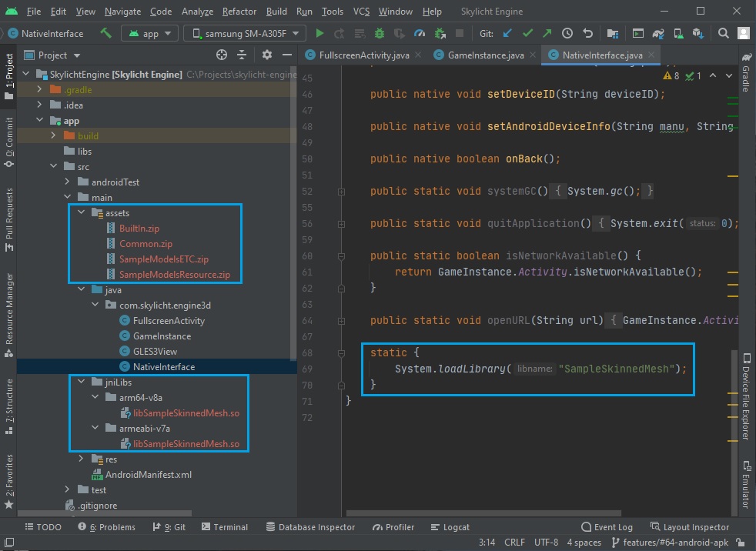Expand folded openURL method at line 64
The image size is (756, 551).
[x=341, y=321]
